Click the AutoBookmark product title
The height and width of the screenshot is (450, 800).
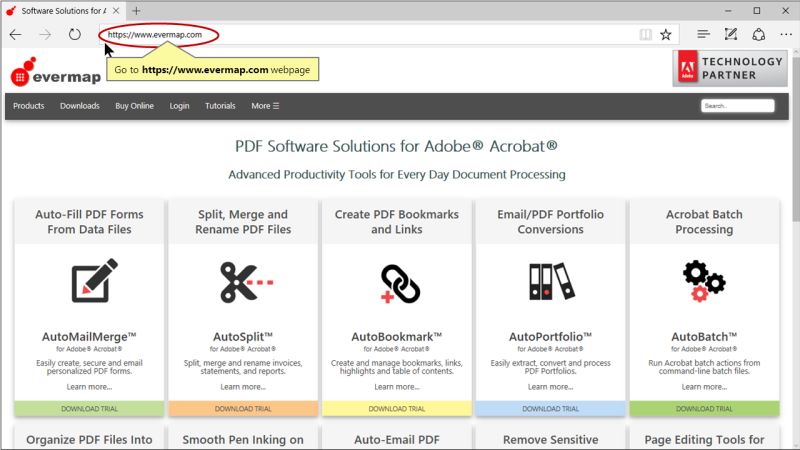396,337
